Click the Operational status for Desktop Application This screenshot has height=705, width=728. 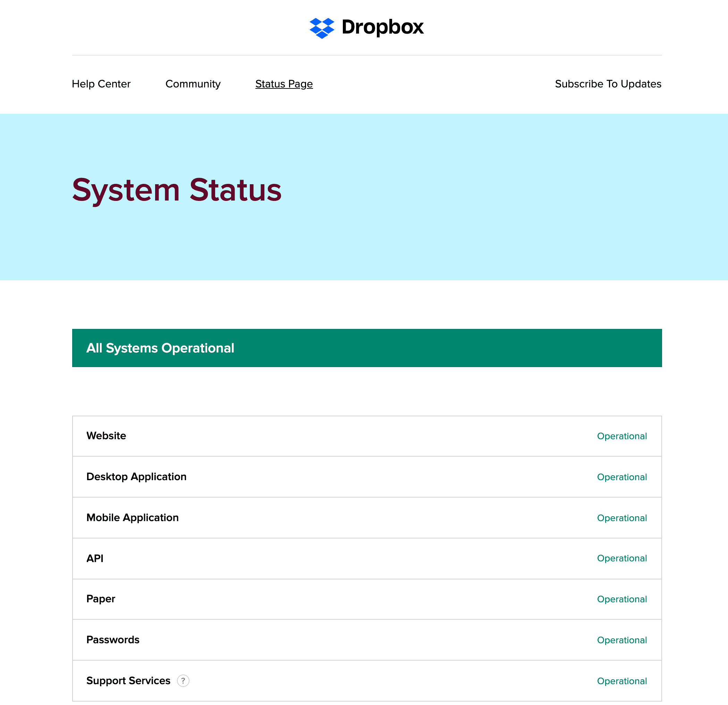(622, 477)
